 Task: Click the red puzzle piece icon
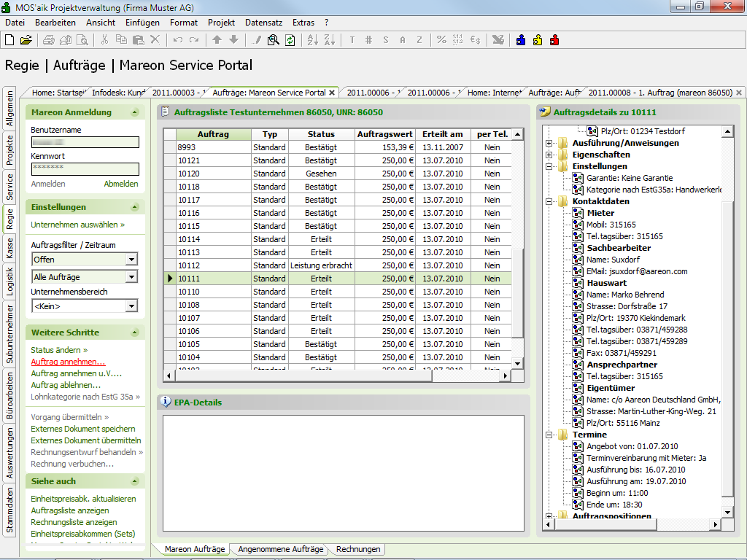(x=554, y=40)
